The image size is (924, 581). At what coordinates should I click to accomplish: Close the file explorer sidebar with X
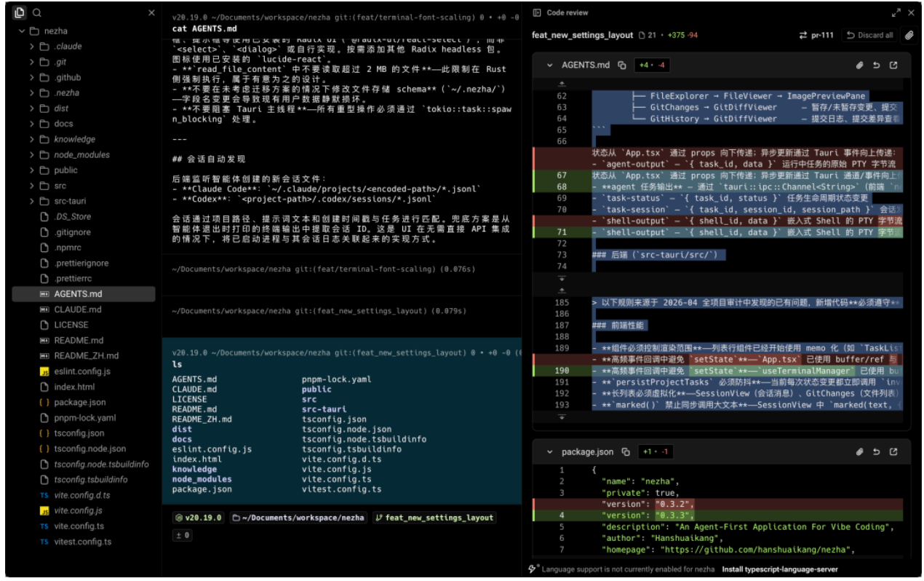click(x=151, y=12)
